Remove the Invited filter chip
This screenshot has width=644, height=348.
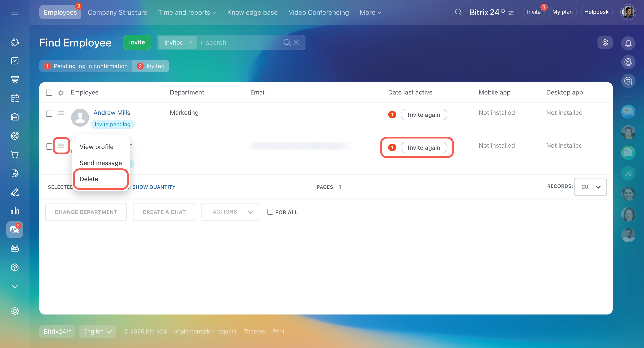[191, 42]
